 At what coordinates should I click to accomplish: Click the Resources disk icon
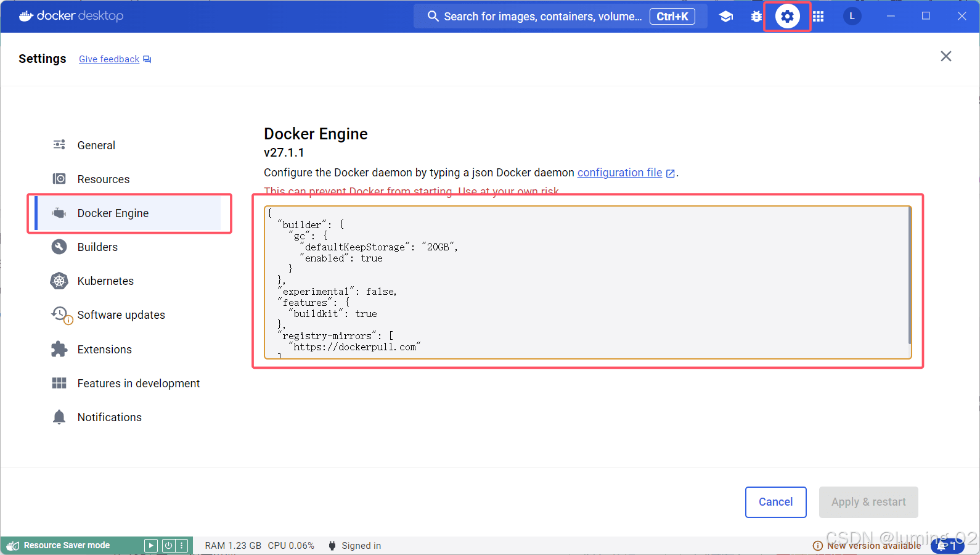click(59, 179)
